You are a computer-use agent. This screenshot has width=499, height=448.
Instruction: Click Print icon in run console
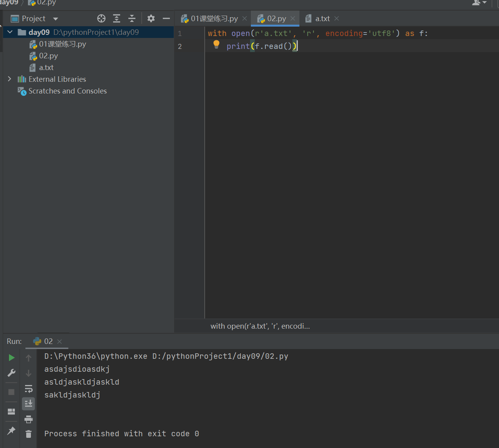coord(29,419)
